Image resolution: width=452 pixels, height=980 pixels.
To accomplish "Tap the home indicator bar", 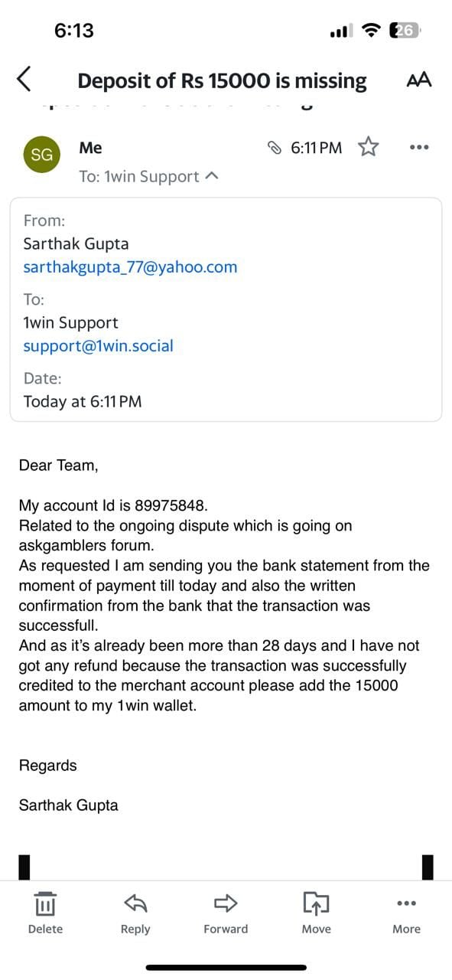I will pos(226,968).
